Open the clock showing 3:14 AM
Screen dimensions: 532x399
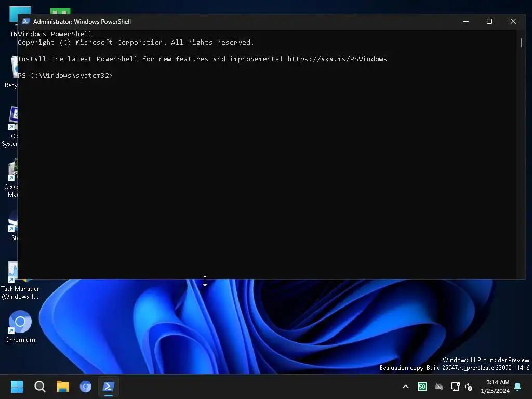[495, 387]
